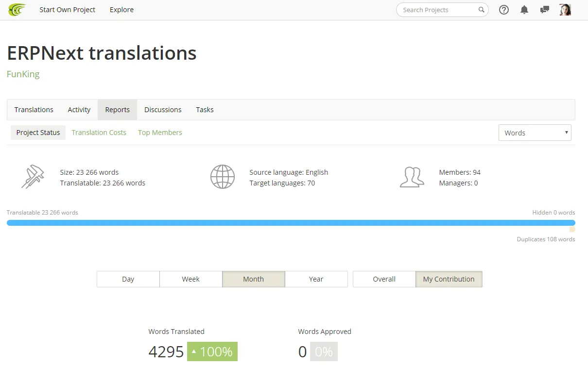588x384 pixels.
Task: Click the globe languages icon
Action: click(223, 177)
